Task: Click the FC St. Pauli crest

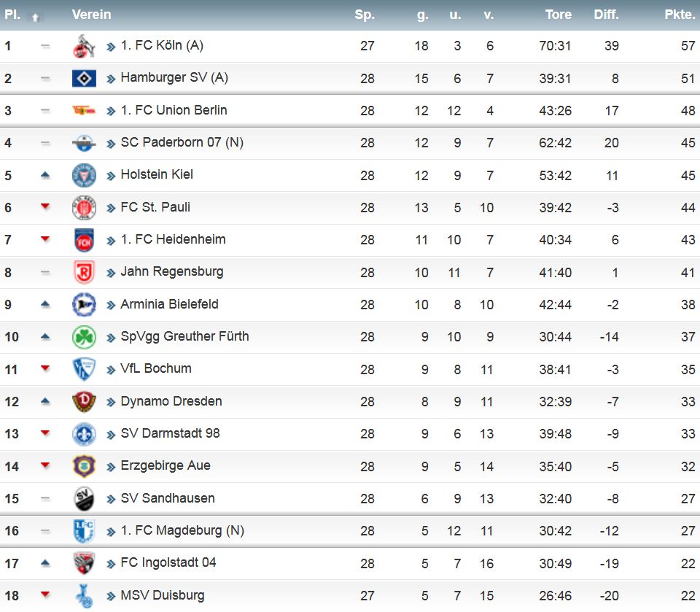Action: (84, 208)
